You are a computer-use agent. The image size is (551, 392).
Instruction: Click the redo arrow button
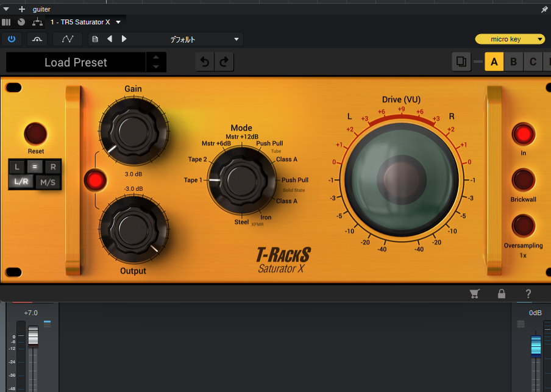224,62
